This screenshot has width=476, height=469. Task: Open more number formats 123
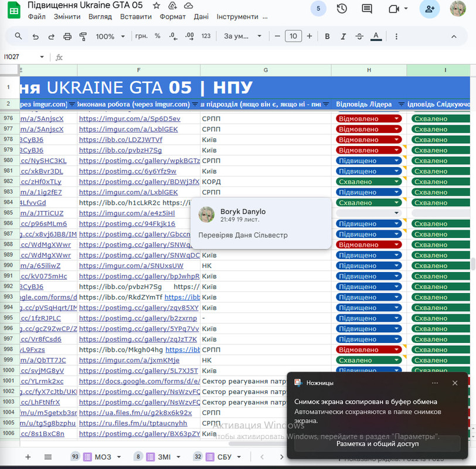pyautogui.click(x=206, y=36)
